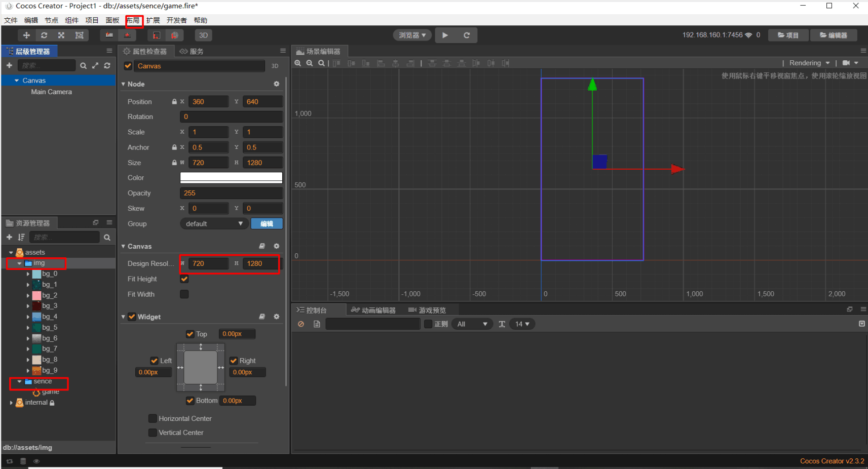Image resolution: width=868 pixels, height=469 pixels.
Task: Select the Scale tool in toolbar
Action: (x=61, y=35)
